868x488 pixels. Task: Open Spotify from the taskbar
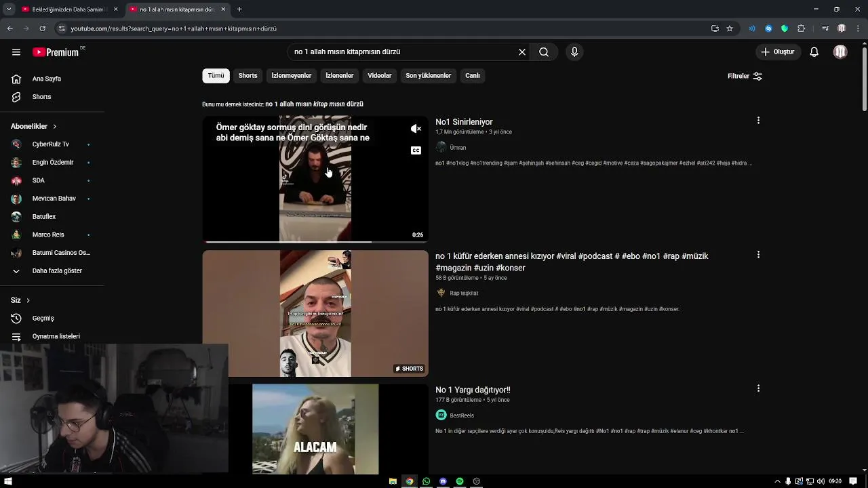pos(460,481)
